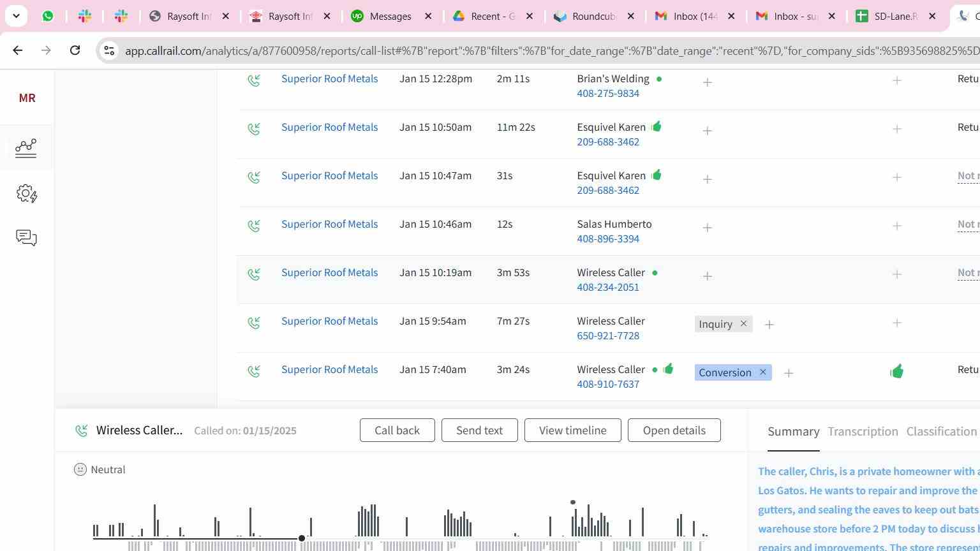Click thumbs-up beside Esquivel Karen 10:50am name
Viewport: 980px width, 551px height.
click(657, 126)
